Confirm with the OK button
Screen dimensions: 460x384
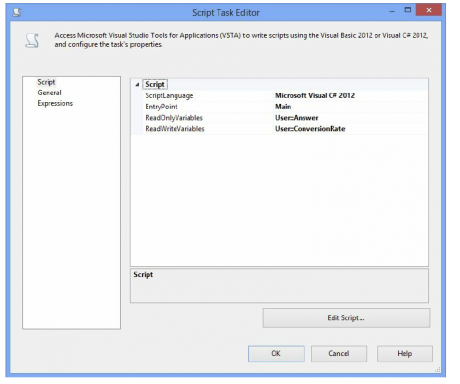(276, 354)
